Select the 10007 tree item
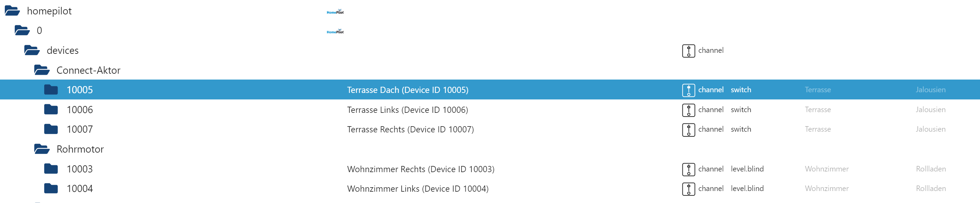The width and height of the screenshot is (980, 203). coord(80,130)
